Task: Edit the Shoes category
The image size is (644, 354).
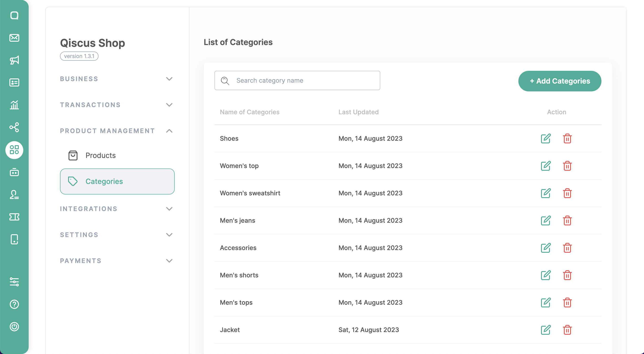Action: (x=545, y=138)
